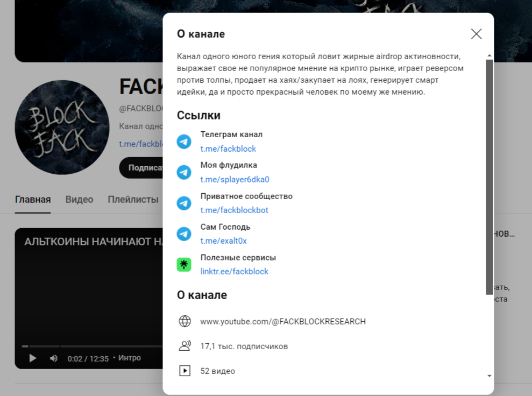Image resolution: width=532 pixels, height=396 pixels.
Task: Open linktr.ee/fackblock link
Action: click(234, 272)
